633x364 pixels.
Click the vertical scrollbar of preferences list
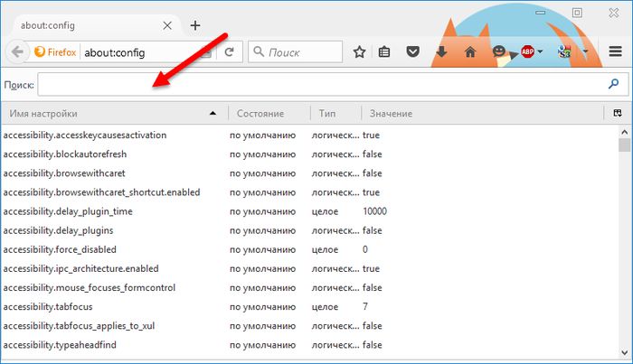point(624,244)
